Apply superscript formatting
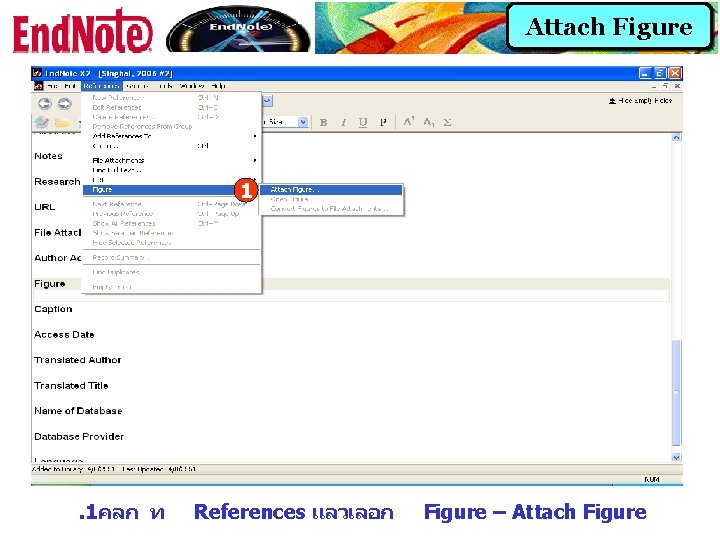The height and width of the screenshot is (540, 720). pos(408,122)
